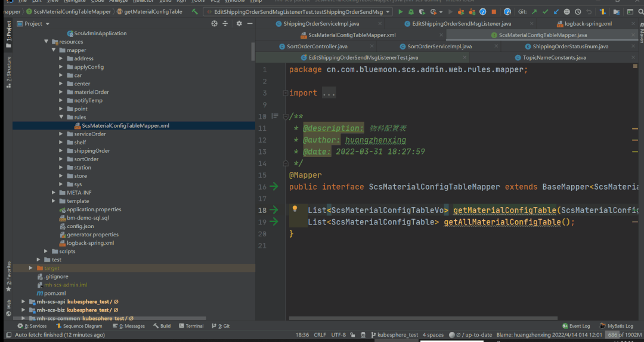
Task: Open the Terminal tool window
Action: (190, 326)
